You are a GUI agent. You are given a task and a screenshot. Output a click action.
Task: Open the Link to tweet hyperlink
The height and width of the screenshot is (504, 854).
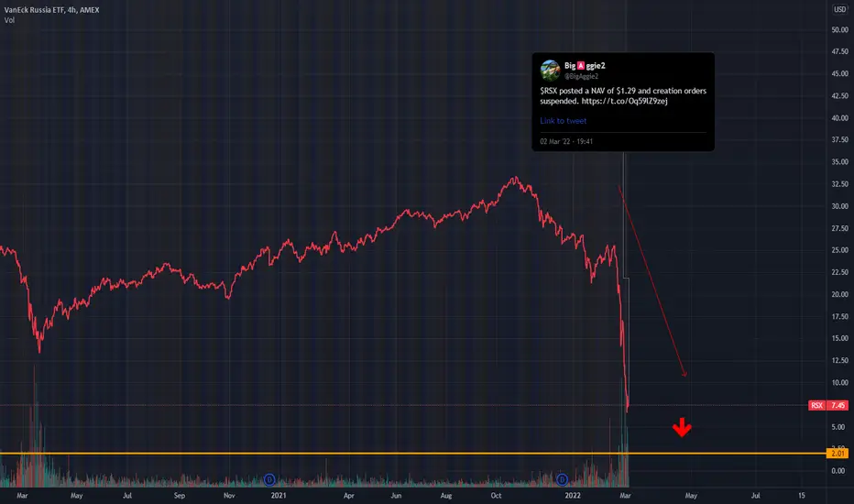point(564,121)
